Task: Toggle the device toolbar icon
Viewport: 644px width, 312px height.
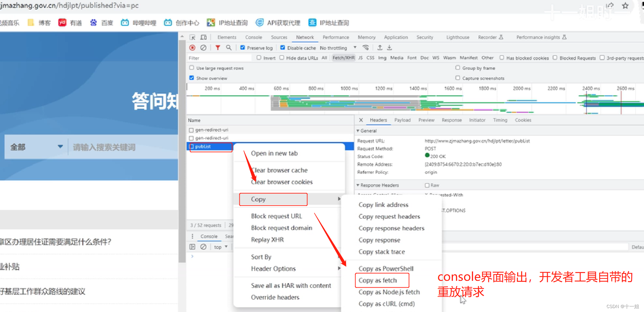Action: [x=204, y=37]
